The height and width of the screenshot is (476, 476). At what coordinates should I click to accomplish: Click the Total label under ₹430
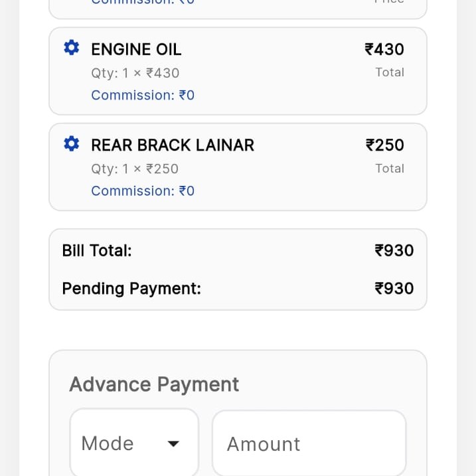(x=390, y=72)
